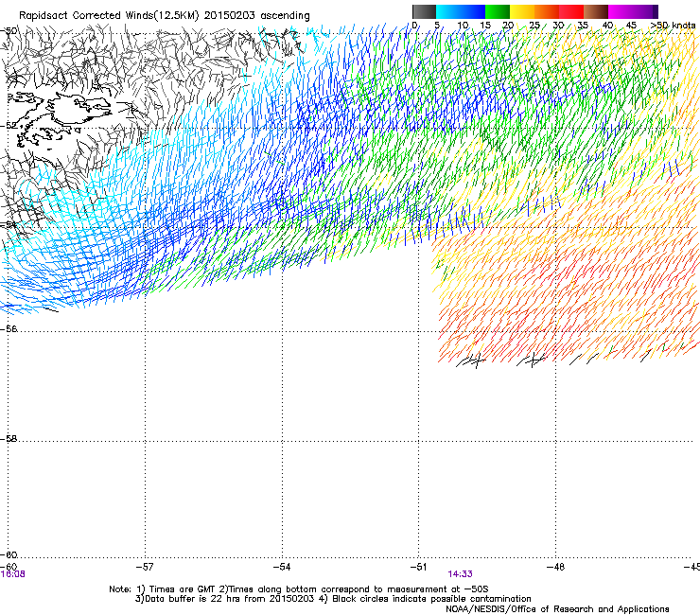Click the purple 45-50 knots legend segment
Viewport: 700px width, 615px height.
point(645,11)
